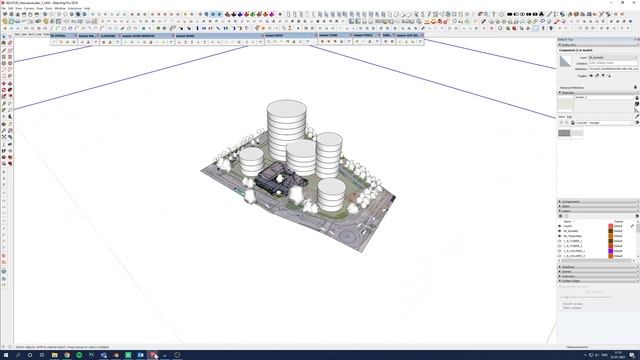The height and width of the screenshot is (360, 640).
Task: Go to materials Home library icon
Action: (x=573, y=122)
